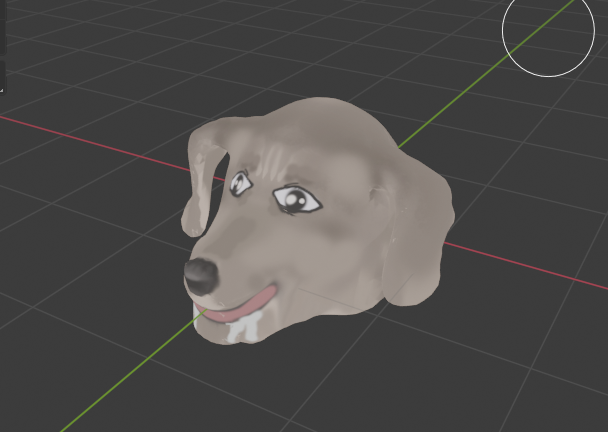This screenshot has height=432, width=608.
Task: Click the dog's larger cartoon eye
Action: point(297,199)
